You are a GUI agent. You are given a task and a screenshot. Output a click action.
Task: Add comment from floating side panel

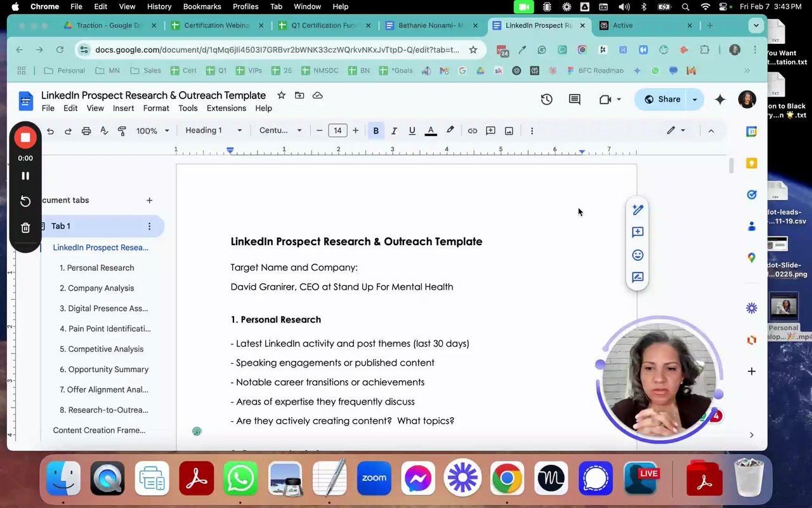[x=638, y=232]
